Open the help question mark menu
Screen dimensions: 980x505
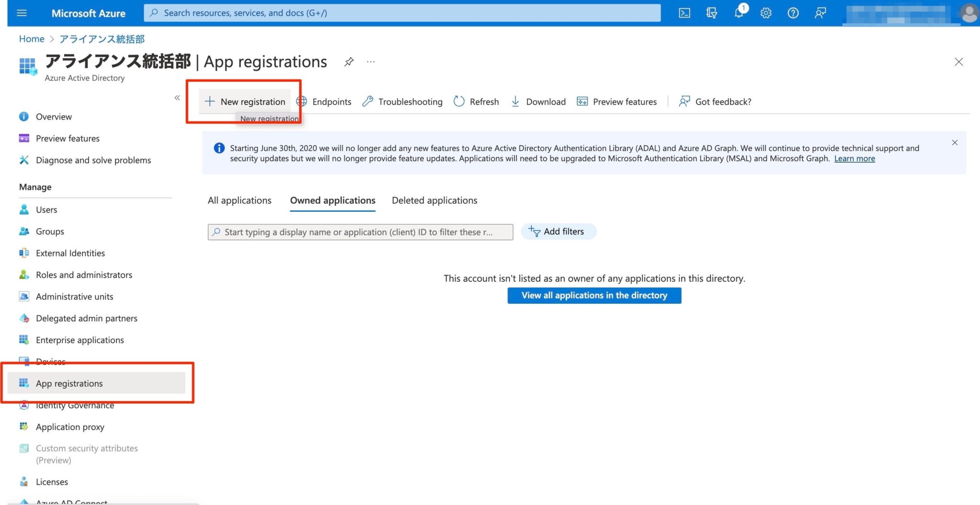792,13
